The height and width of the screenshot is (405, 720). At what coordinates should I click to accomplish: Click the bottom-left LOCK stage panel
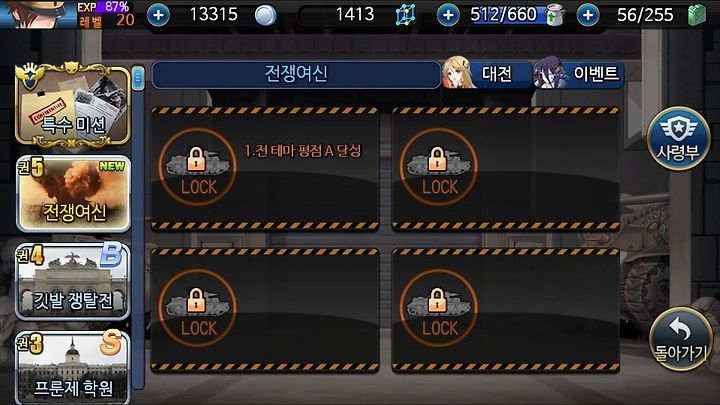click(x=265, y=310)
